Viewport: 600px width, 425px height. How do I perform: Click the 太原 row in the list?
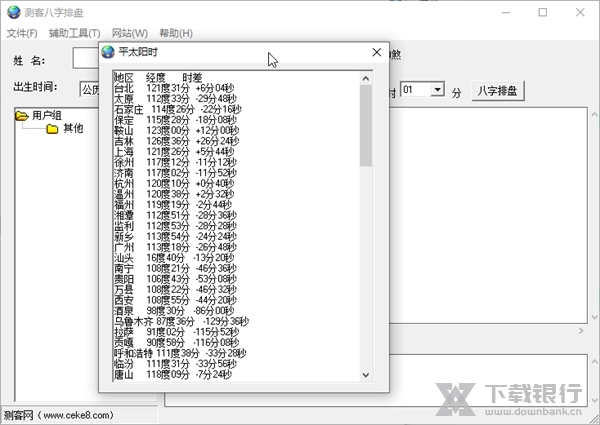pos(175,99)
